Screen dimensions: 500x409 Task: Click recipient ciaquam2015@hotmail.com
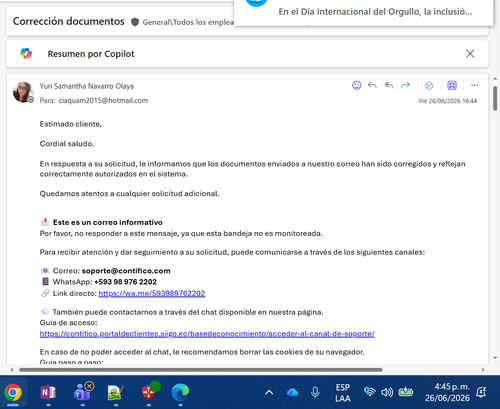(103, 101)
